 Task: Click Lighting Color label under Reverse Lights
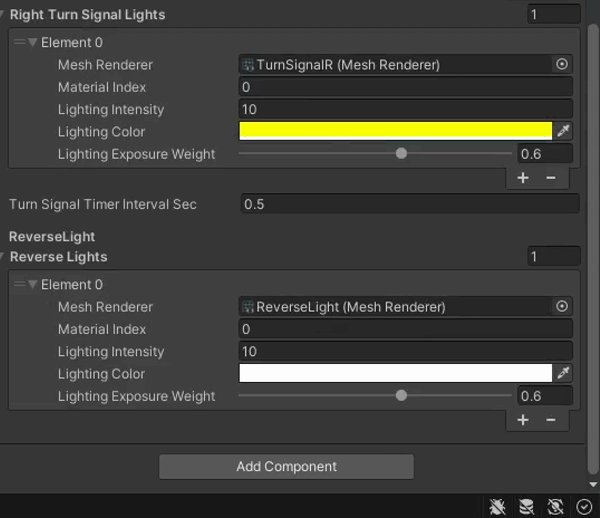pos(101,374)
